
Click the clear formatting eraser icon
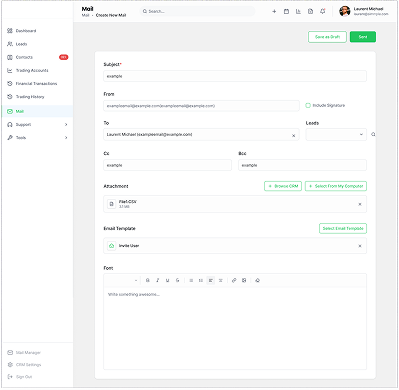pos(257,280)
